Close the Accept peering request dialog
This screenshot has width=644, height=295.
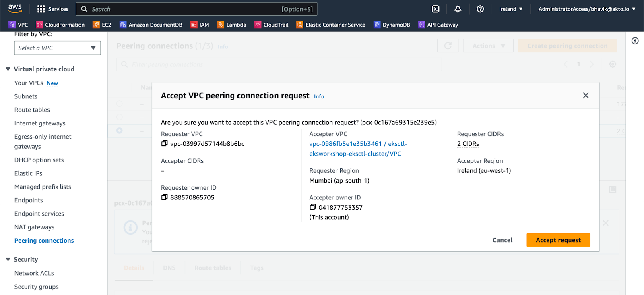click(586, 96)
